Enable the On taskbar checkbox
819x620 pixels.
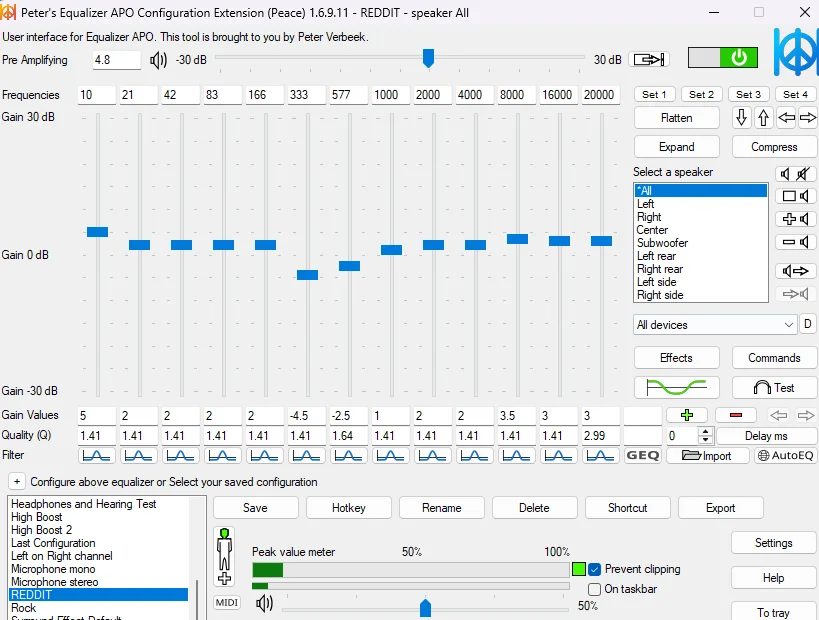click(x=594, y=589)
